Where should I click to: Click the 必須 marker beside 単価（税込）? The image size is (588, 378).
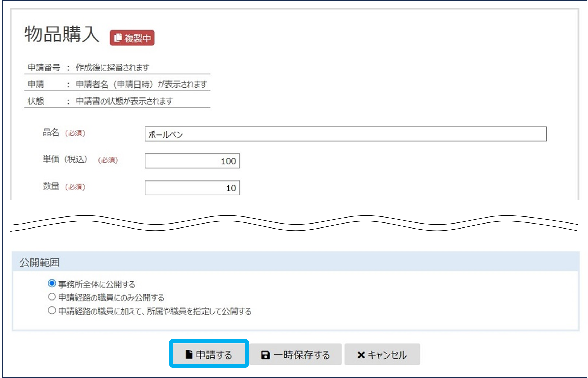[108, 160]
